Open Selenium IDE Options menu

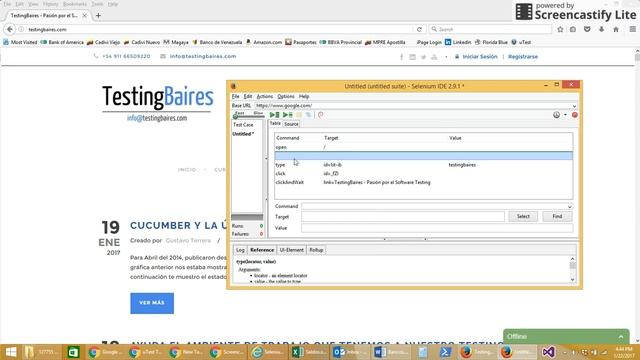286,96
